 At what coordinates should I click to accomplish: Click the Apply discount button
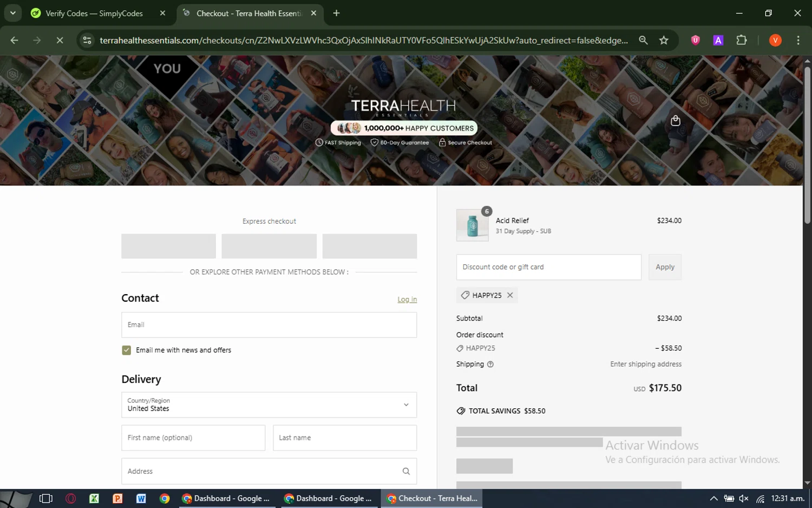click(x=665, y=267)
